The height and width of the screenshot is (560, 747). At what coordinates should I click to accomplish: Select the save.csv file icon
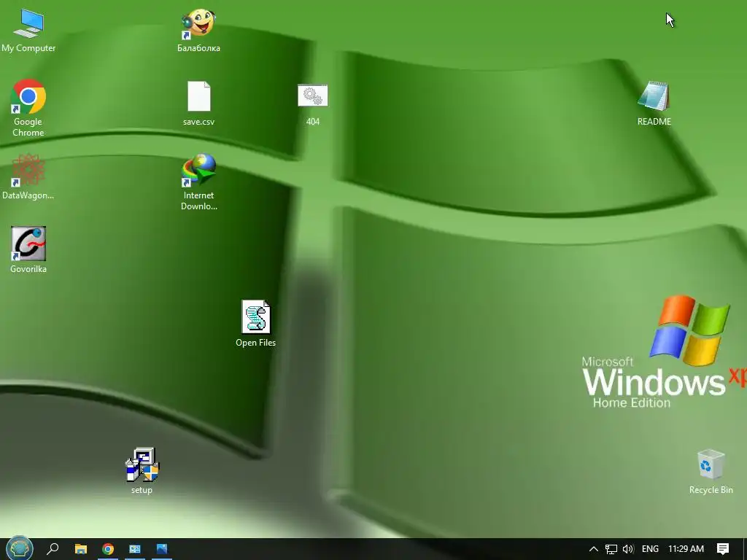pos(198,96)
